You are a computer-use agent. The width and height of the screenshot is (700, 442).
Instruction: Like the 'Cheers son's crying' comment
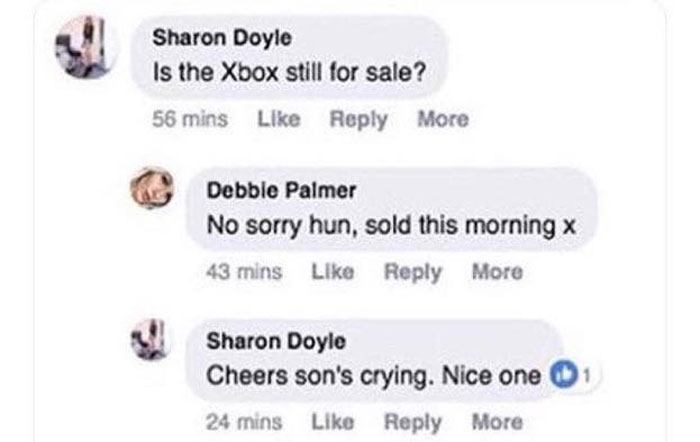(x=333, y=422)
